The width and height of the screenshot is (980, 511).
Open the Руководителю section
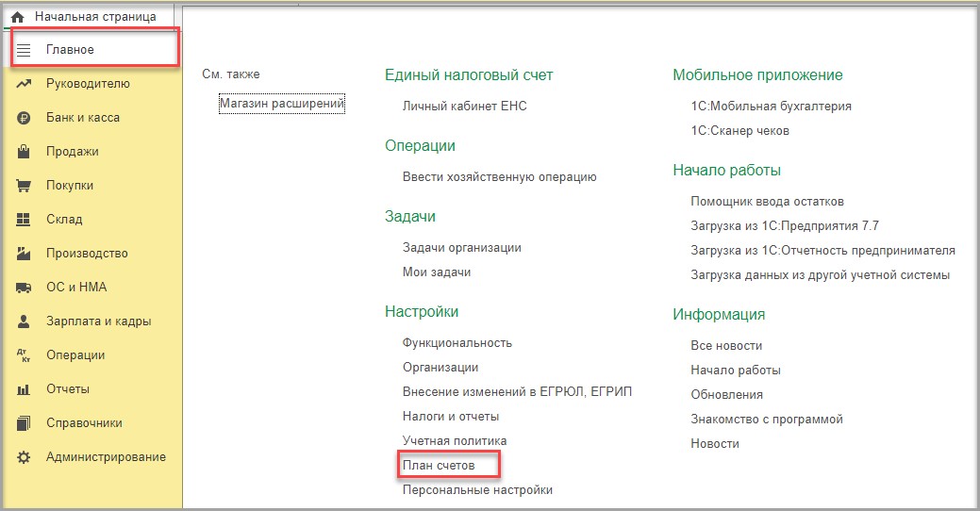[88, 84]
